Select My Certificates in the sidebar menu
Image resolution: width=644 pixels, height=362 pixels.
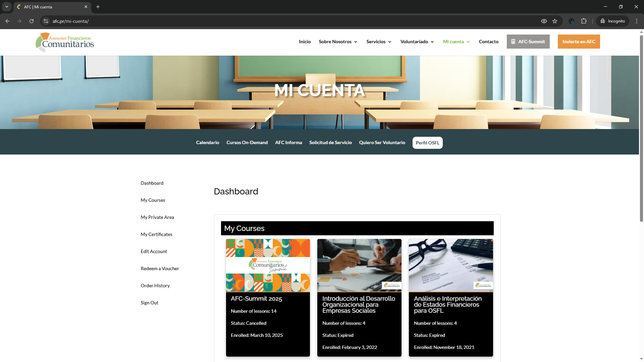tap(156, 234)
